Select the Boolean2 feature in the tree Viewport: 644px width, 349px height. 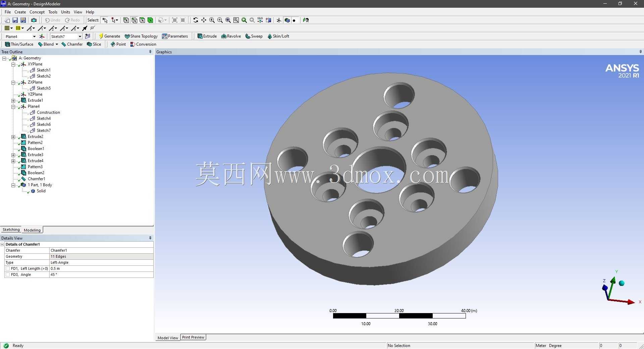36,173
